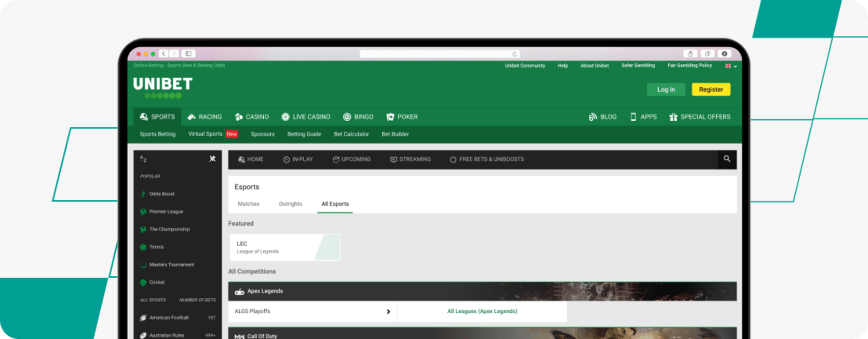
Task: Click the A-Z sort icon in sidebar
Action: (143, 159)
